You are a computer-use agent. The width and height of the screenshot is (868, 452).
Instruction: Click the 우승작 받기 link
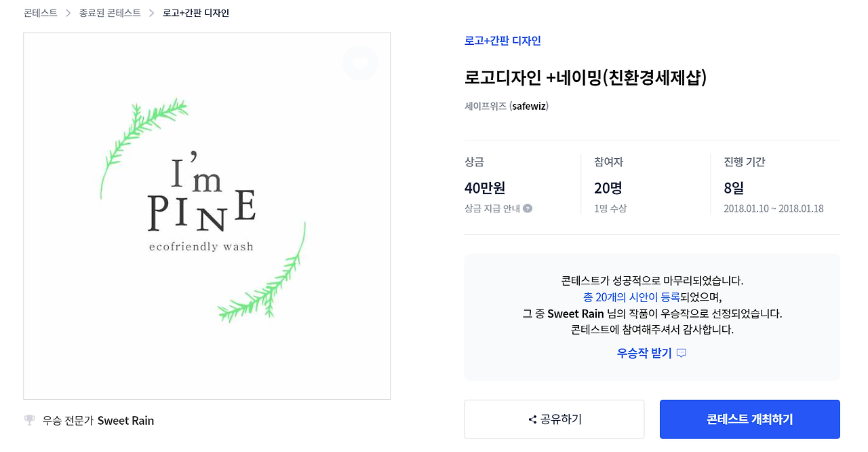tap(644, 354)
